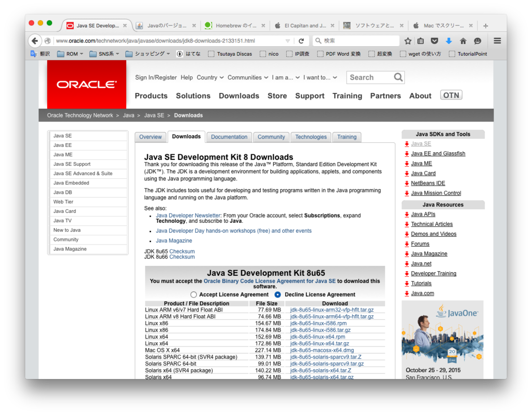Open the translate bookmark (翻訳)

point(41,53)
